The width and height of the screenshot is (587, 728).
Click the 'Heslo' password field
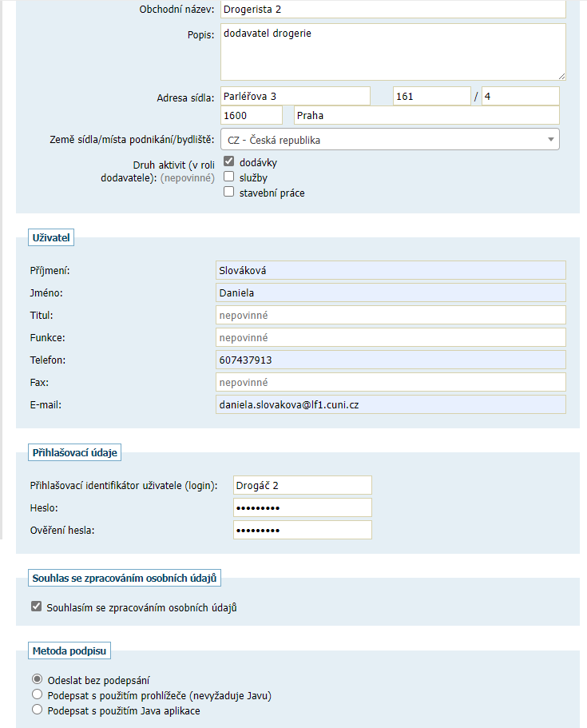(303, 507)
